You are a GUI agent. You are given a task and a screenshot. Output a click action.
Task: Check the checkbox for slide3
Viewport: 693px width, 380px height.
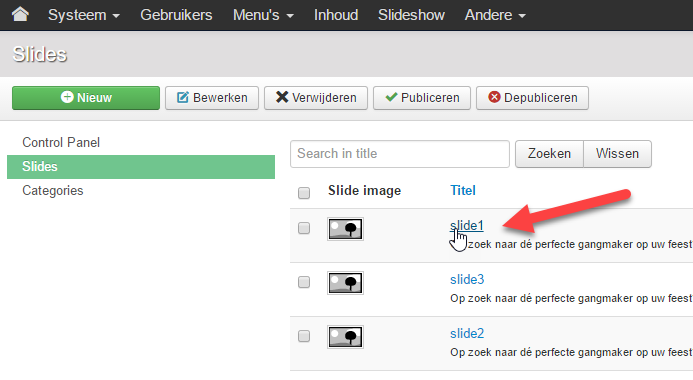coord(304,282)
